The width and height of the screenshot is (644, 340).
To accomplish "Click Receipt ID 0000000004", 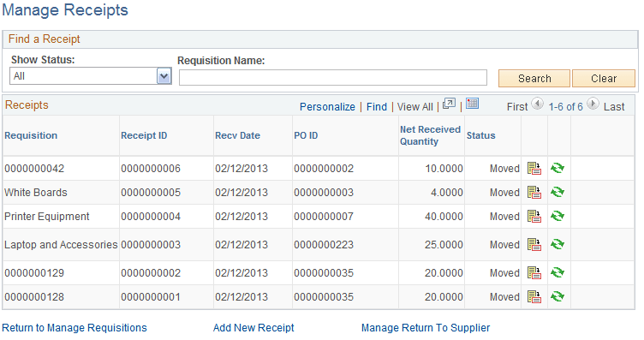I will [151, 217].
